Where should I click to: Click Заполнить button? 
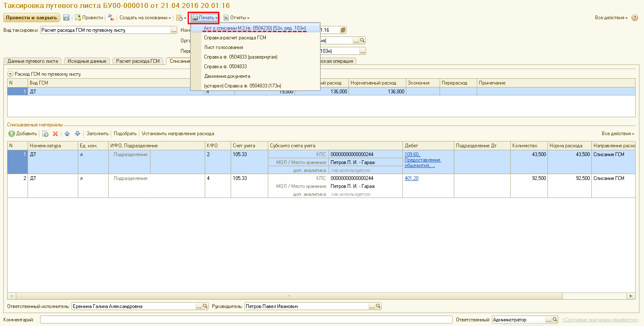click(97, 133)
